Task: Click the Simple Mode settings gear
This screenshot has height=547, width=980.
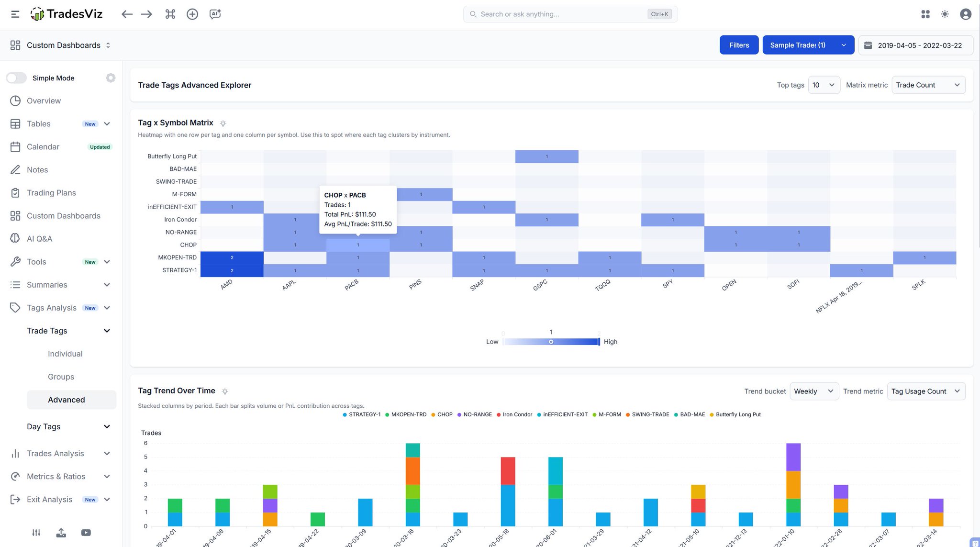Action: 111,78
